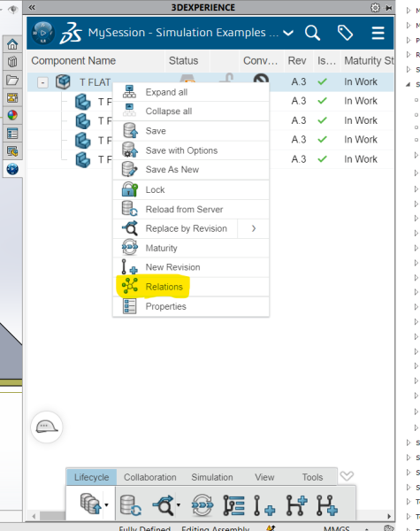
Task: Click the heart-shaped toolbar collapse icon
Action: click(347, 476)
